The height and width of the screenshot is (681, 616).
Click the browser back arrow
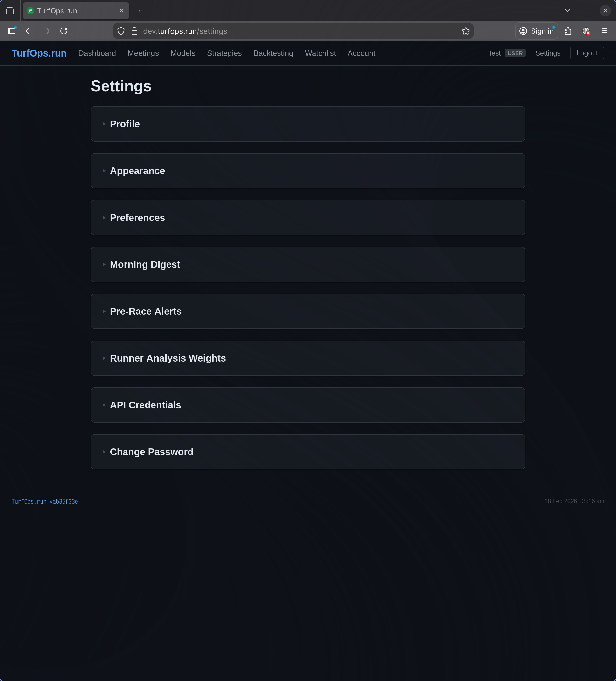tap(29, 31)
